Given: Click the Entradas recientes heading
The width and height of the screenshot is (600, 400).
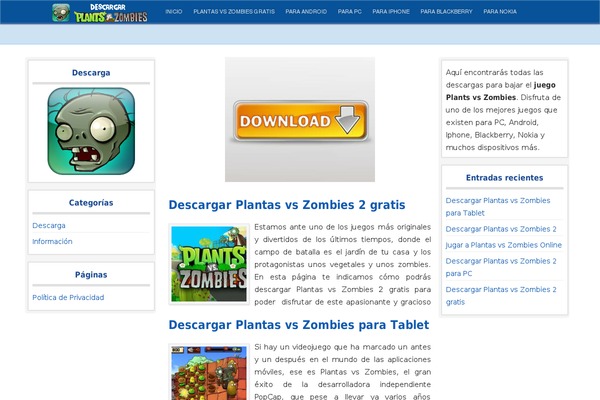Looking at the screenshot, I should click(505, 178).
